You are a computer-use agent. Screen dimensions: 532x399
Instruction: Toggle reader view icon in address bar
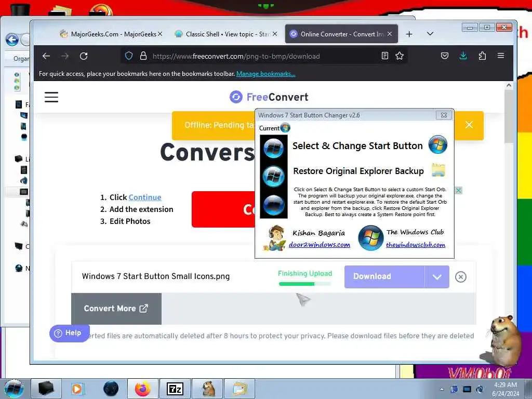[x=385, y=56]
